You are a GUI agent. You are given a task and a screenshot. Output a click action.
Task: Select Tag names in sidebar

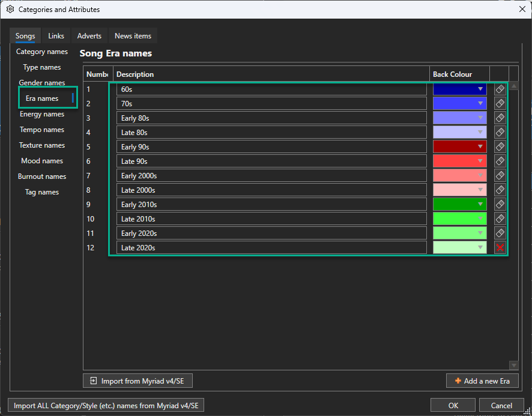click(42, 192)
